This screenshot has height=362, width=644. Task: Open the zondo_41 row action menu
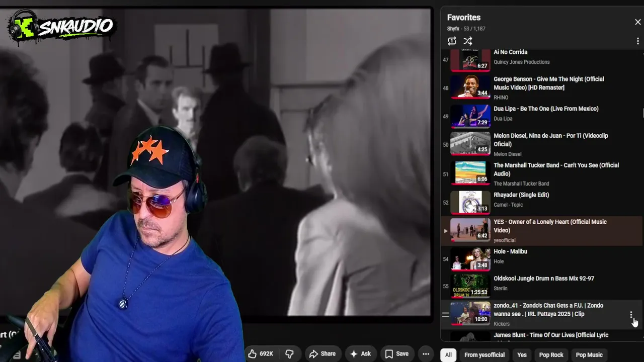click(631, 315)
